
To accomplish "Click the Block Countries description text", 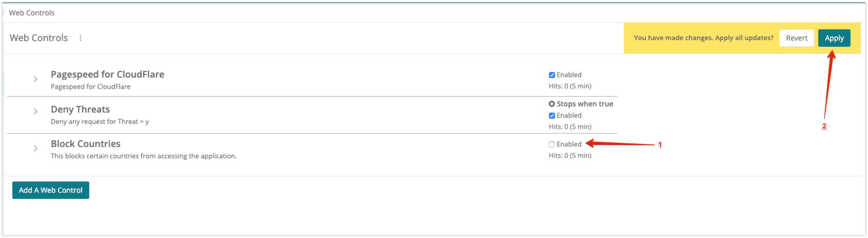I will (144, 156).
